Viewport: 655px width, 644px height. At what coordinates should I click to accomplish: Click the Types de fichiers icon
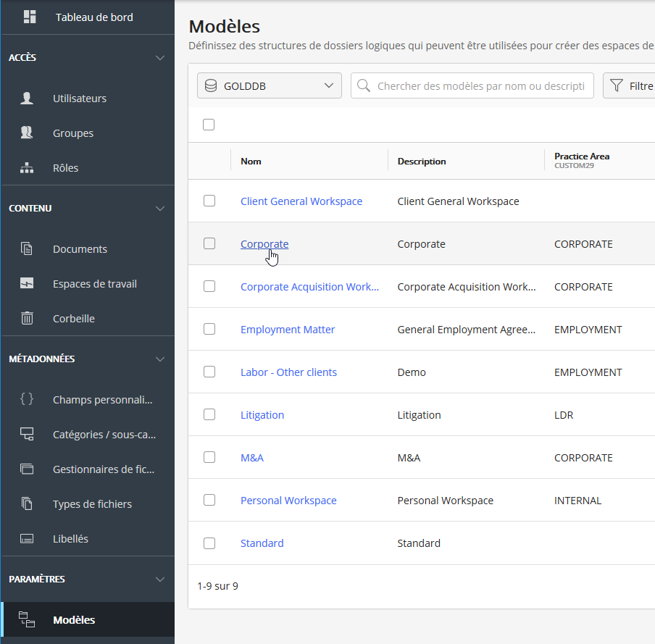[x=27, y=504]
